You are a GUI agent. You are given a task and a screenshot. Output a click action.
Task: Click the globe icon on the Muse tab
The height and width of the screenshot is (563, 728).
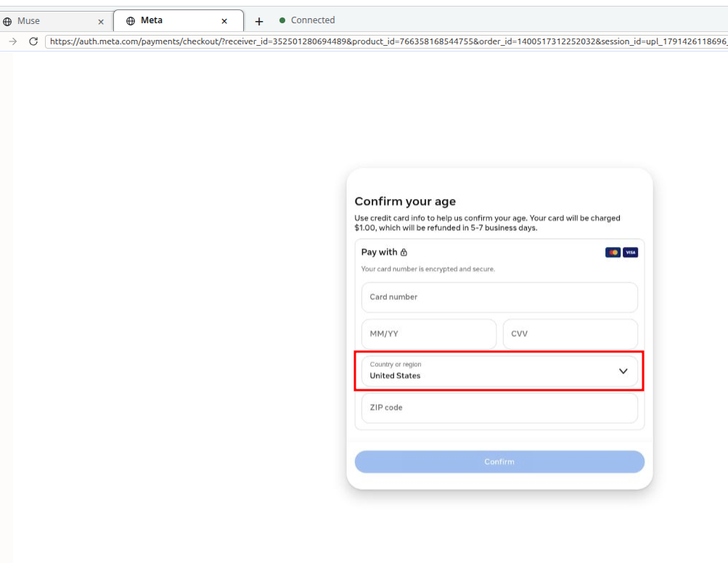point(7,21)
